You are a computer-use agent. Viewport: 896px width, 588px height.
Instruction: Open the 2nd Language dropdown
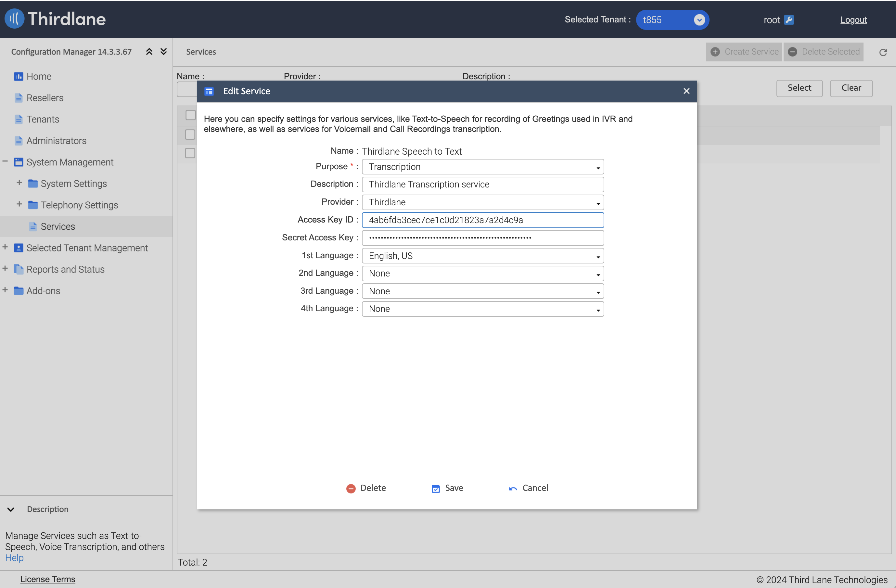click(483, 274)
